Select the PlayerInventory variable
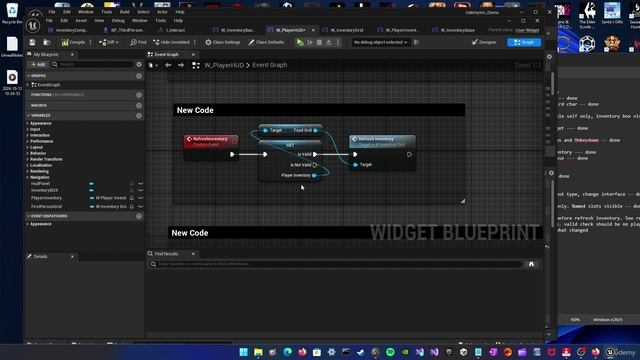This screenshot has width=640, height=360. click(47, 198)
